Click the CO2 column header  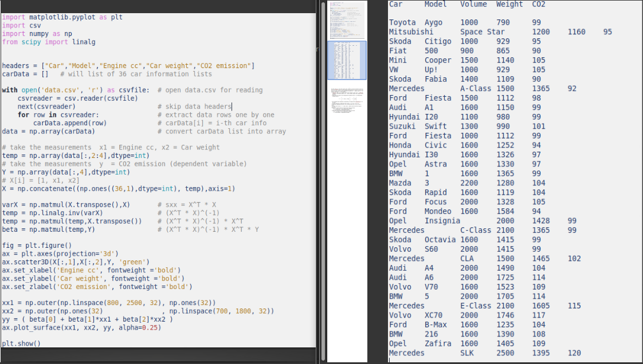(539, 4)
